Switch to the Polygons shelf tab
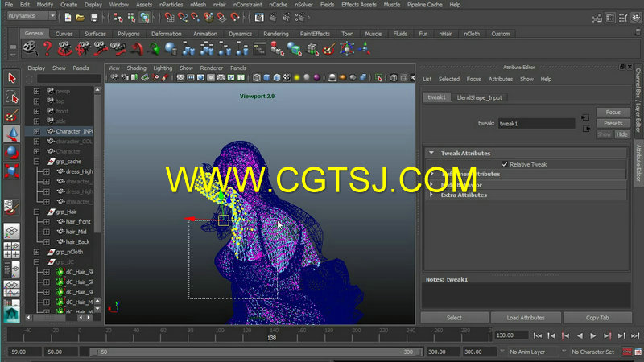The image size is (644, 362). tap(129, 34)
